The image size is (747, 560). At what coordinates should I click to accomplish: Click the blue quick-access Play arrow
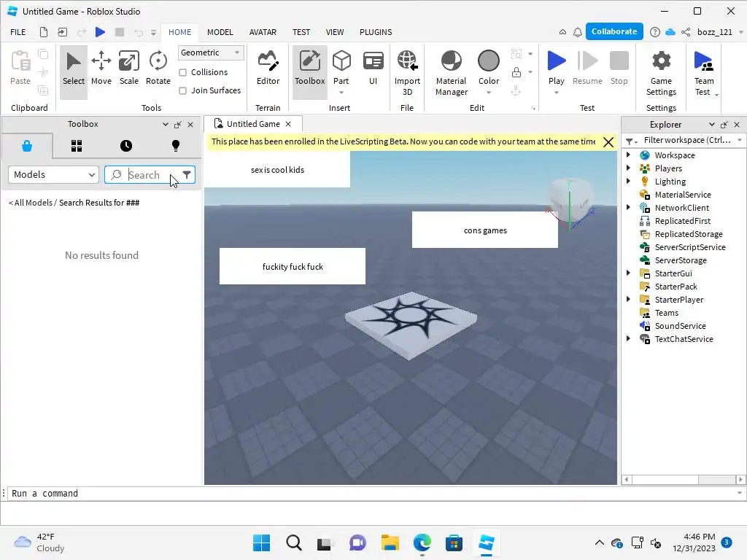click(x=100, y=32)
